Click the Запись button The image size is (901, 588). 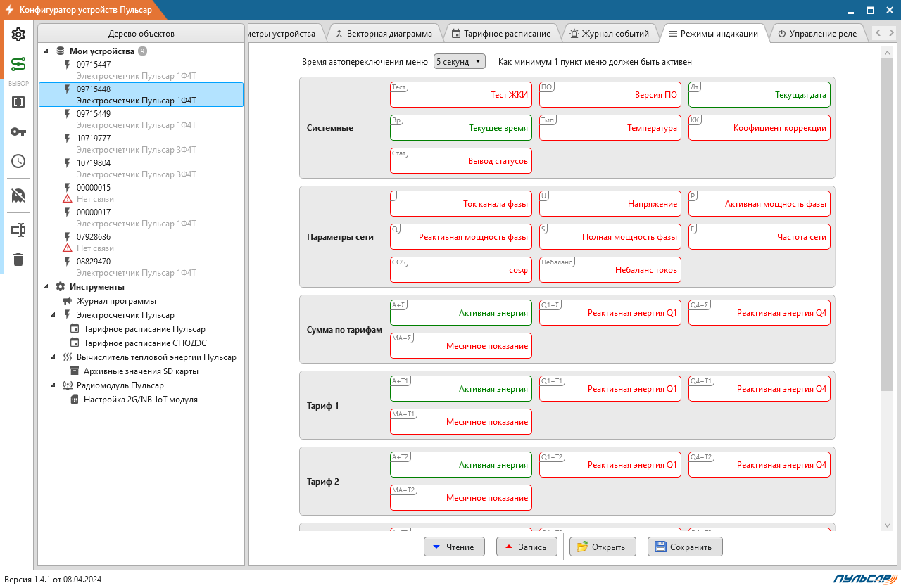[527, 547]
